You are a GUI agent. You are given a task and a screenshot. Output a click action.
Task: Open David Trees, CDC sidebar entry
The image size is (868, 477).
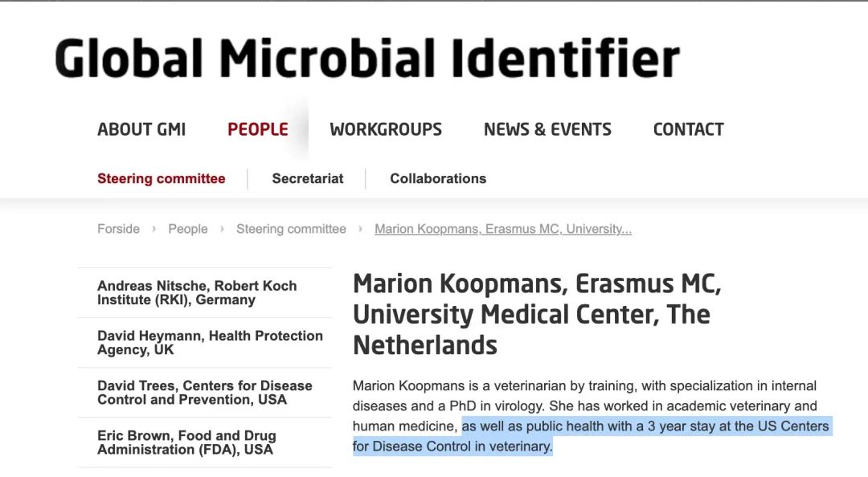(x=204, y=392)
